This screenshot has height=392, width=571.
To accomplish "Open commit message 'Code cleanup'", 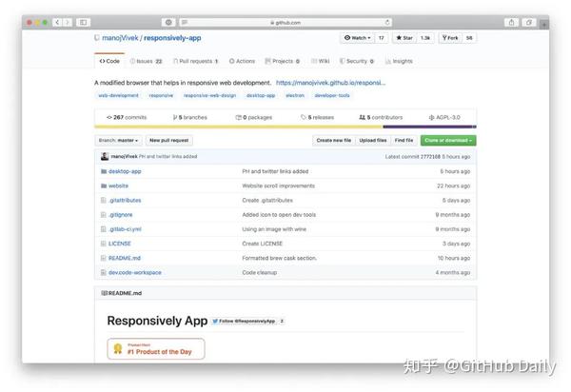I will (260, 272).
